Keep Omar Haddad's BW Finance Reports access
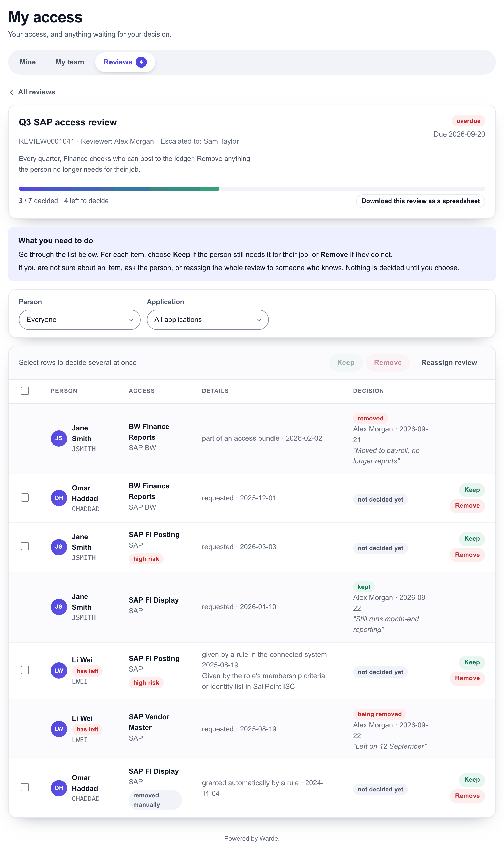 coord(472,490)
